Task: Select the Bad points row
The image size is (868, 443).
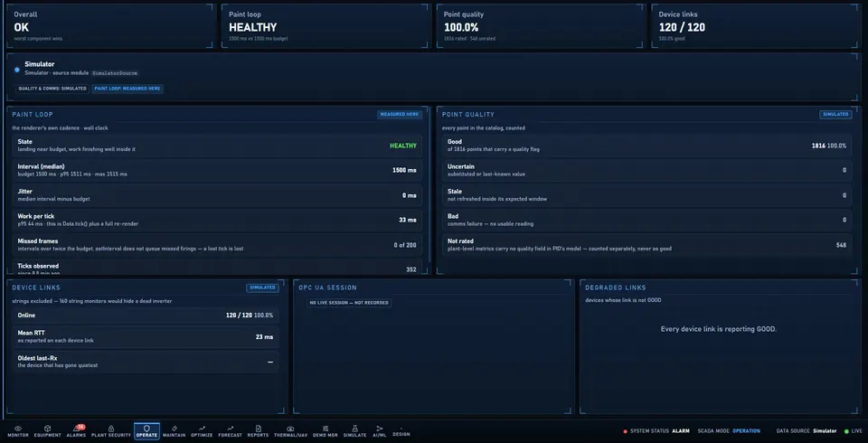Action: pos(647,220)
